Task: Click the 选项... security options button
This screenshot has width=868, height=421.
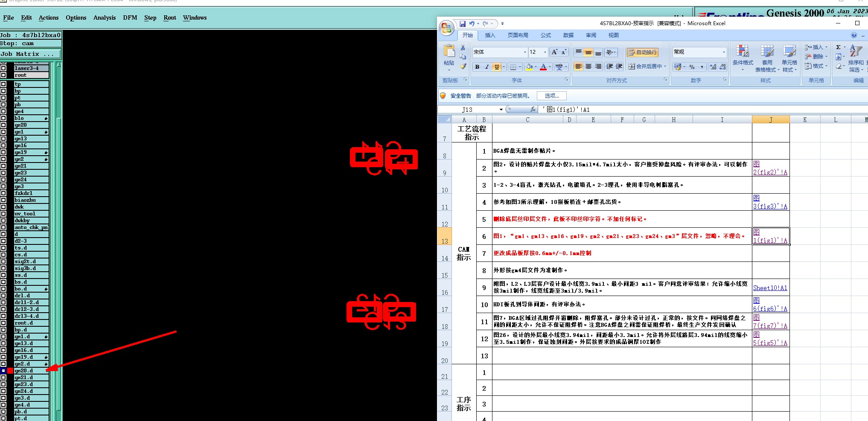Action: tap(551, 96)
